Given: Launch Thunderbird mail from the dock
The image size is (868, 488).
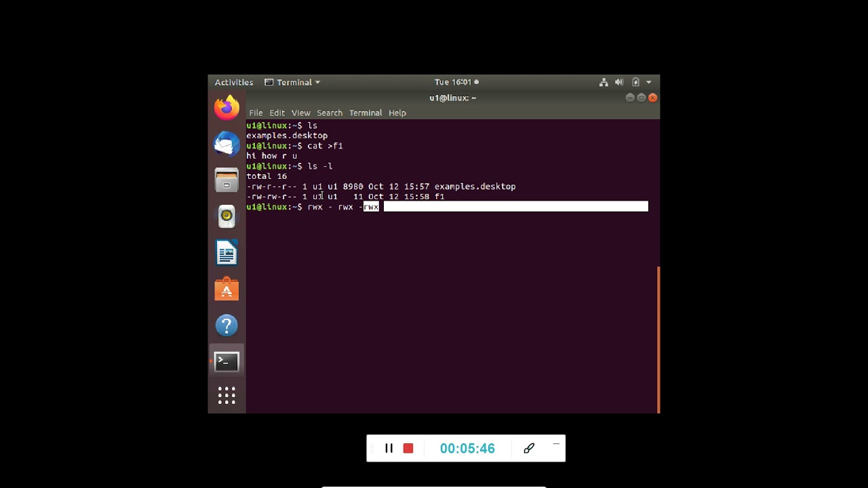Looking at the screenshot, I should 226,144.
